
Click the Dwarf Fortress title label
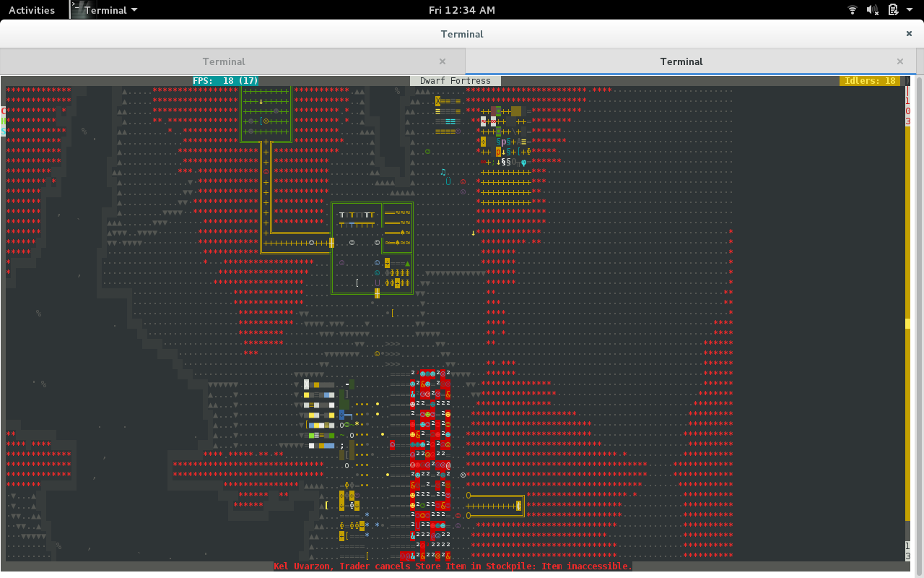click(456, 81)
